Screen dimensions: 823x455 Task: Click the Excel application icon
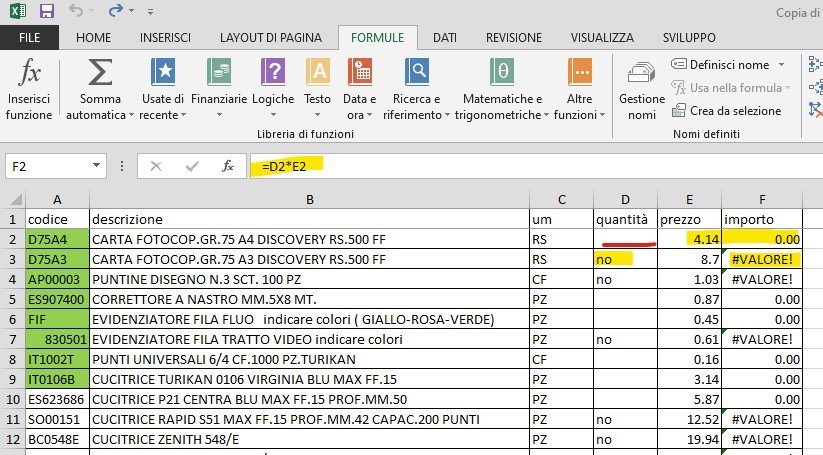click(x=18, y=10)
